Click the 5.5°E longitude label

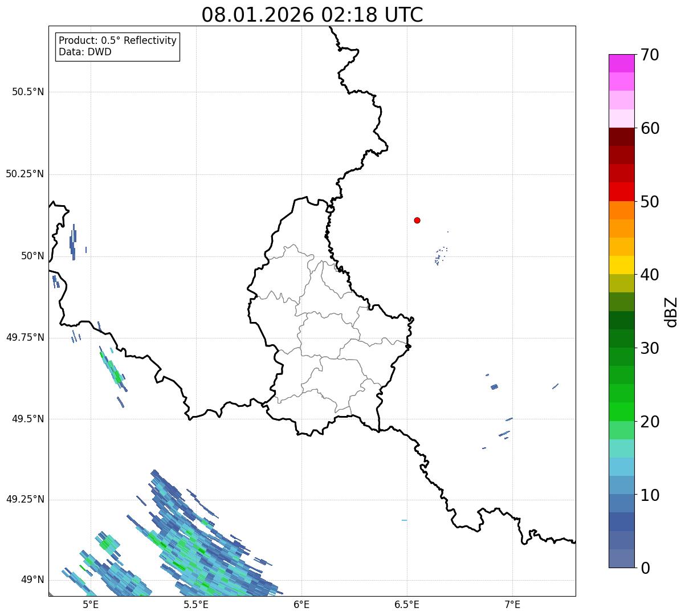pos(196,604)
